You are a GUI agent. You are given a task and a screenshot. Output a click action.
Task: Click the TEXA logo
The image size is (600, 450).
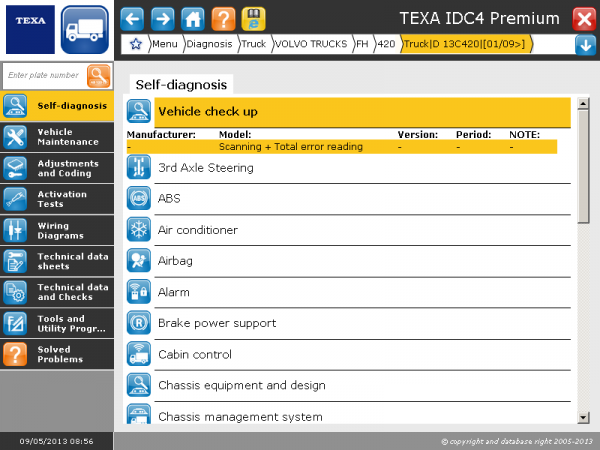[x=30, y=30]
